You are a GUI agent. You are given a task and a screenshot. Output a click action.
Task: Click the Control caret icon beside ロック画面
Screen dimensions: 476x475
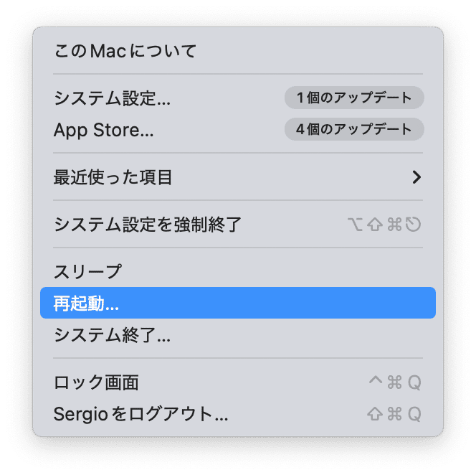click(x=375, y=381)
